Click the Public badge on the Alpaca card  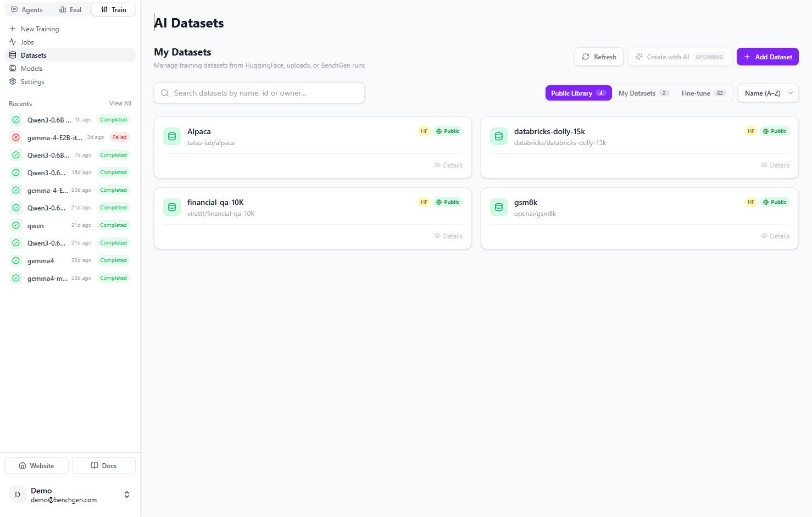[x=448, y=131]
